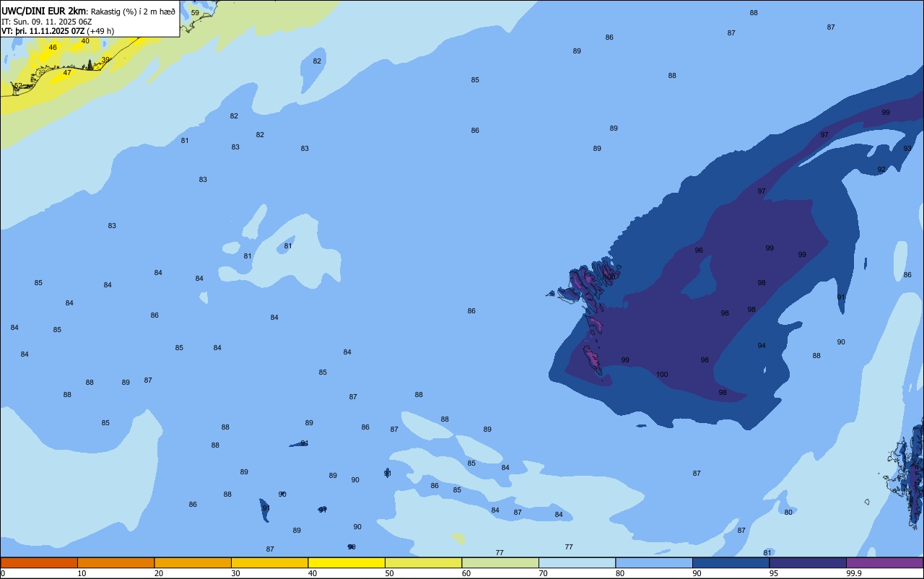Select the 70–80 pale blue legend swatch
This screenshot has width=924, height=579.
[x=577, y=562]
